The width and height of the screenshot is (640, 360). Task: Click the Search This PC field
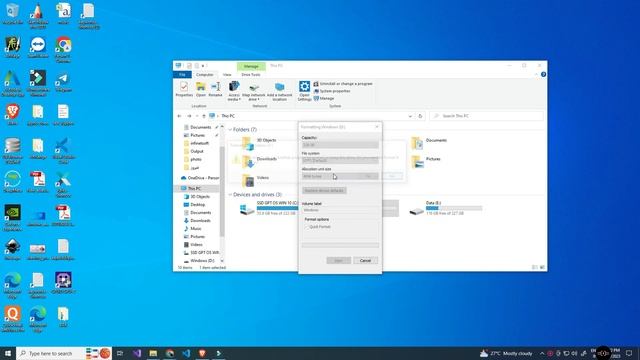click(487, 116)
